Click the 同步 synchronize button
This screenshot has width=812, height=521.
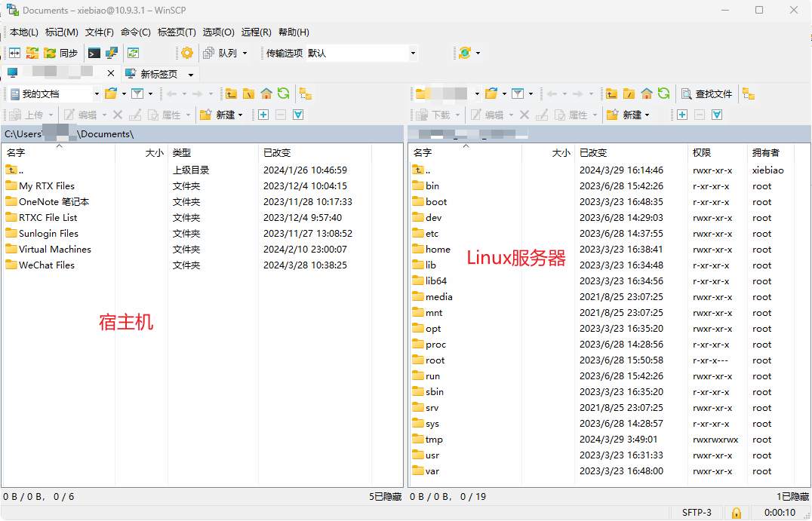coord(61,53)
